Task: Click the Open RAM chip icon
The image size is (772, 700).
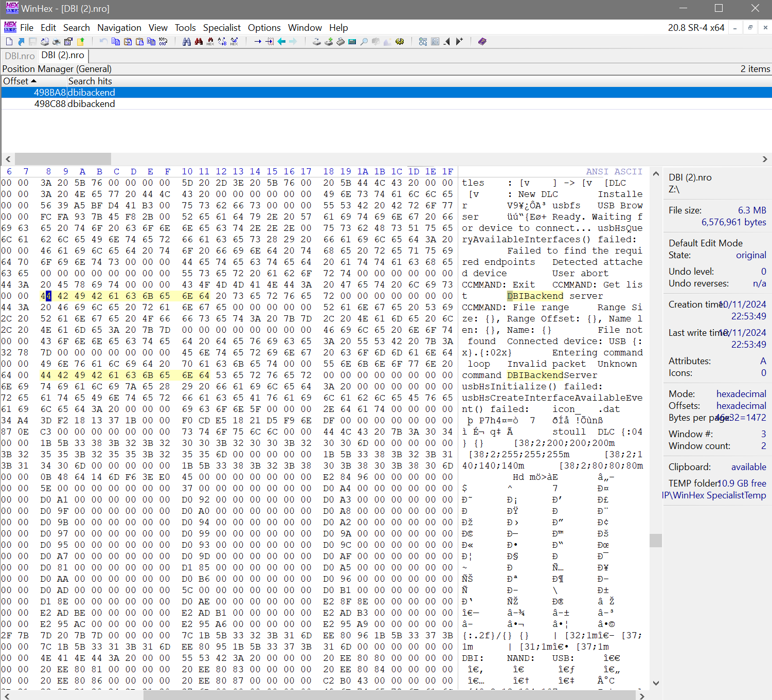Action: [340, 42]
